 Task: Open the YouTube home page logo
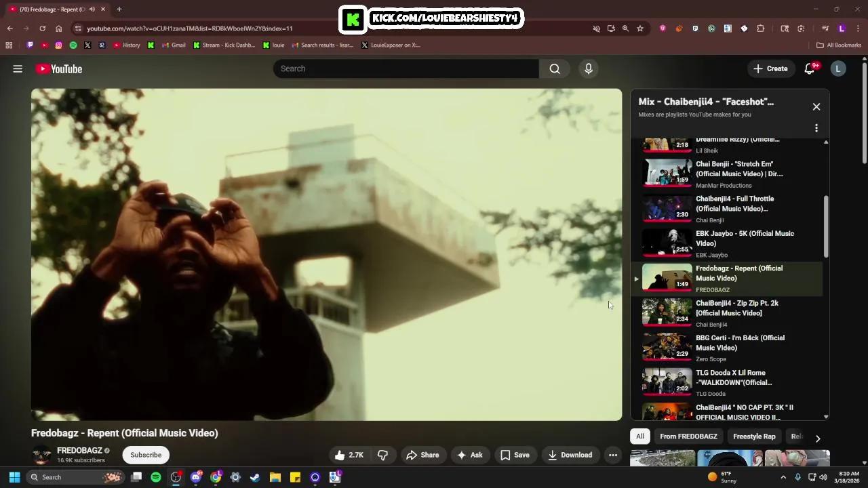(x=58, y=68)
